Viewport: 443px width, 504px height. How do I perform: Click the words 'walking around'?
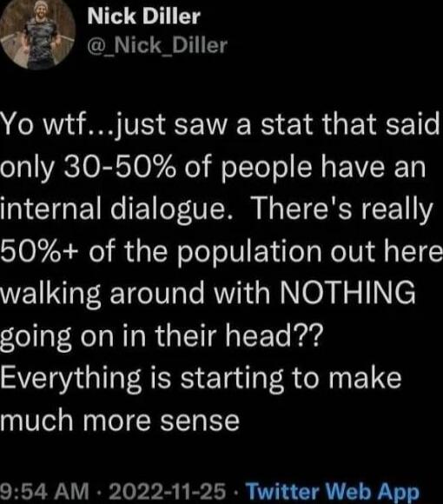[x=102, y=294]
